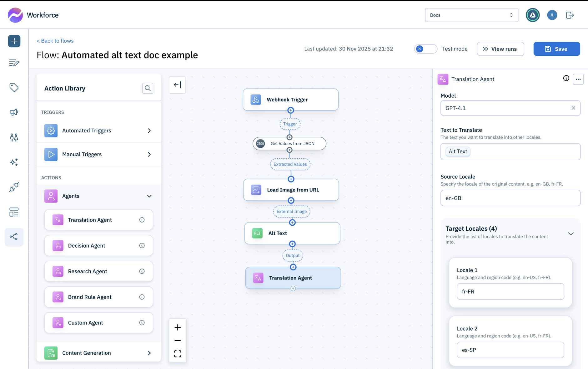
Task: Open the JL user avatar menu
Action: (x=552, y=15)
